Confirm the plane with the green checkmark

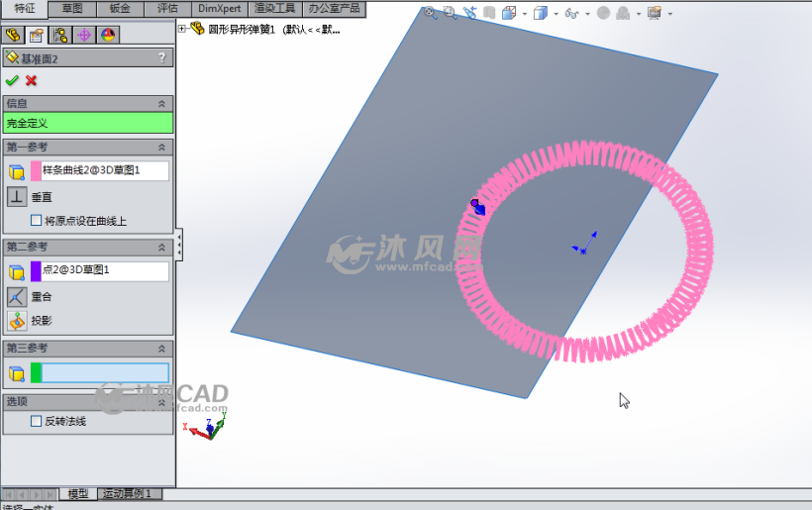12,80
